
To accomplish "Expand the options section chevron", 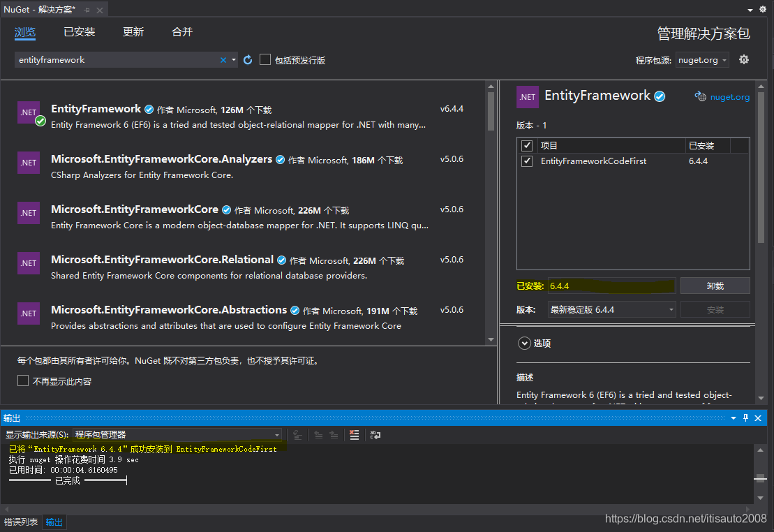I will 524,343.
